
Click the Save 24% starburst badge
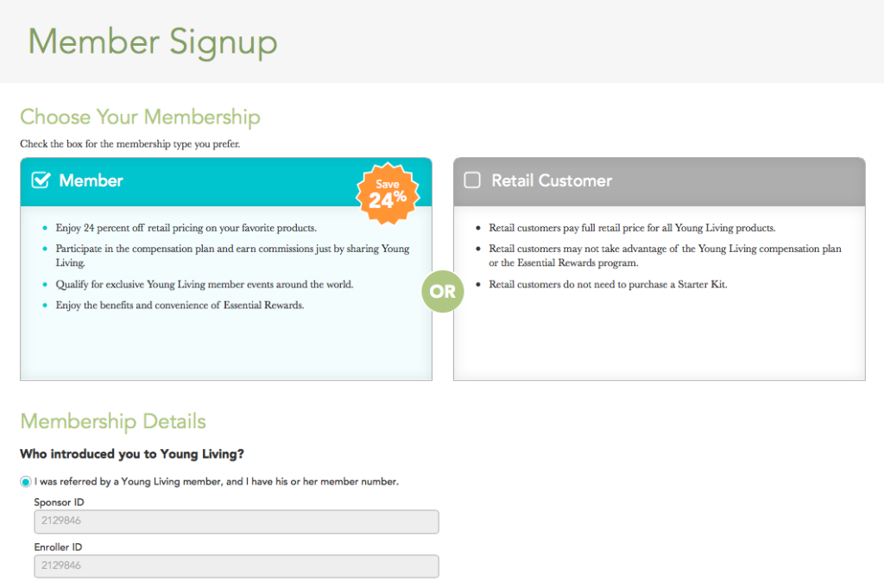388,193
